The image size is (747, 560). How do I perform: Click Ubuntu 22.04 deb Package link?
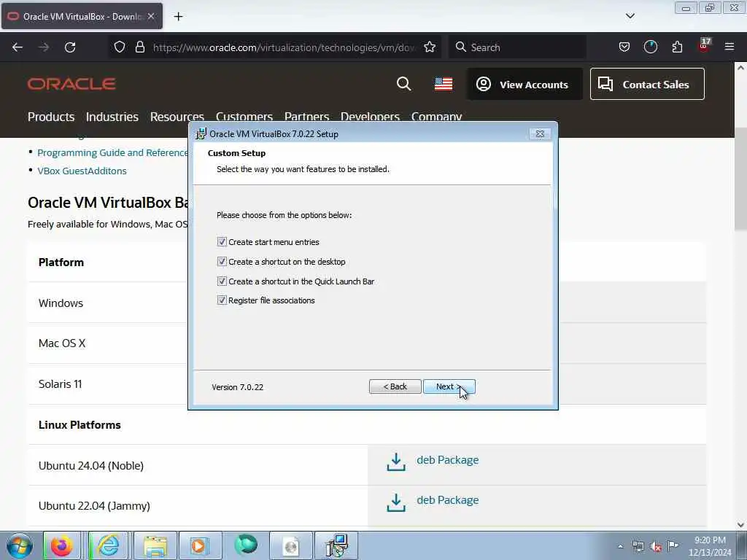447,500
